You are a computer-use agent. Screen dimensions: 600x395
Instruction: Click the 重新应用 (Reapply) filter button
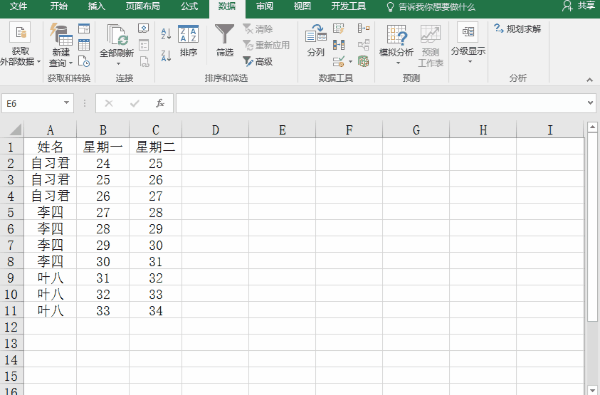pos(267,45)
